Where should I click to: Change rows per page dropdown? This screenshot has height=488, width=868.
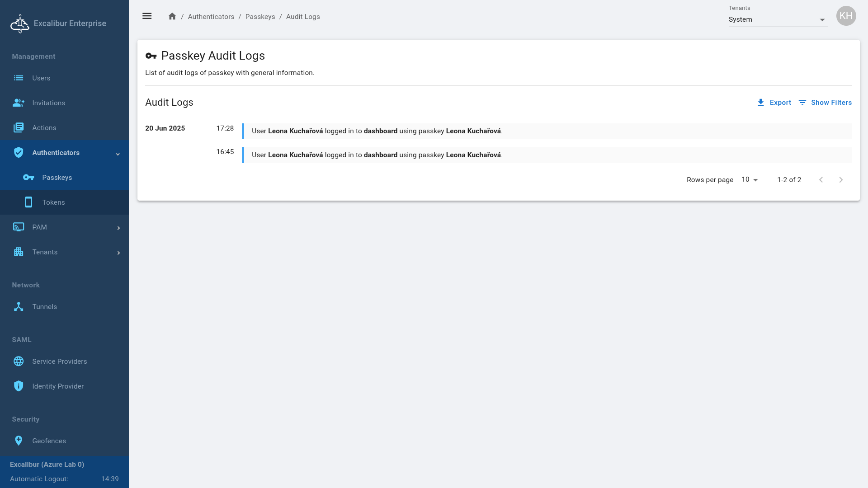point(750,180)
